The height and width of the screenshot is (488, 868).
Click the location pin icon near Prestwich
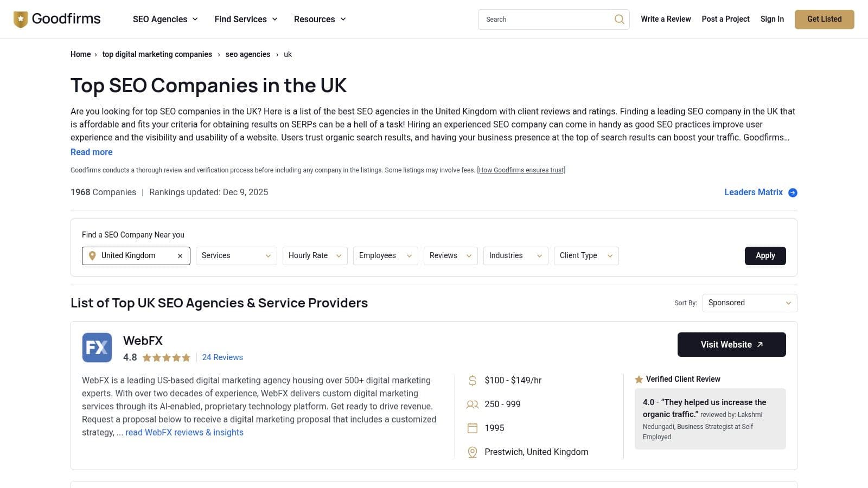[x=473, y=452]
